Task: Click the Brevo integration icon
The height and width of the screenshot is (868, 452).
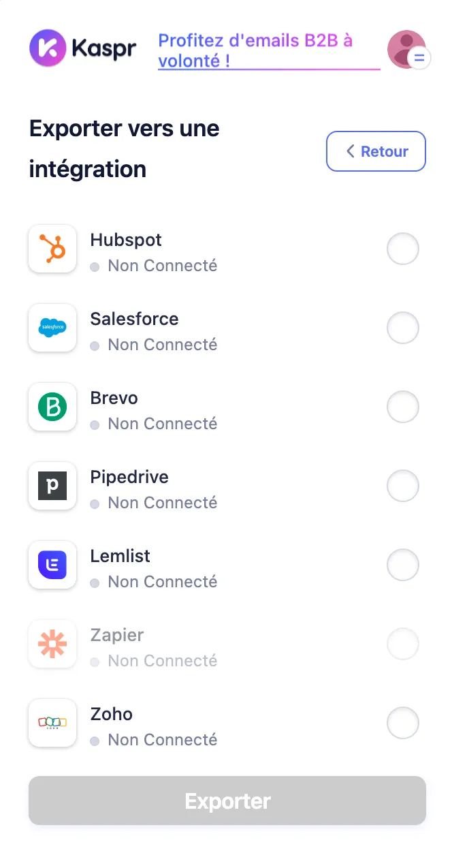Action: 52,407
